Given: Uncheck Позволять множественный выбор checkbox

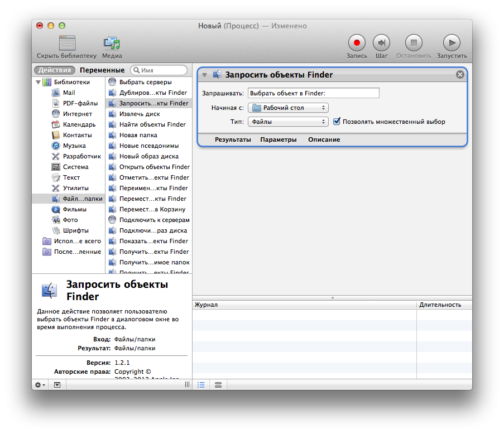Looking at the screenshot, I should coord(337,122).
